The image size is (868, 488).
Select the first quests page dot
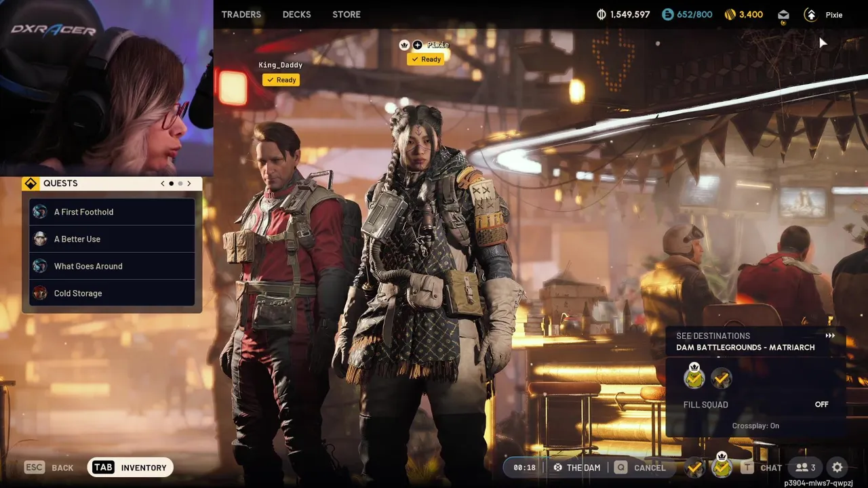(171, 184)
